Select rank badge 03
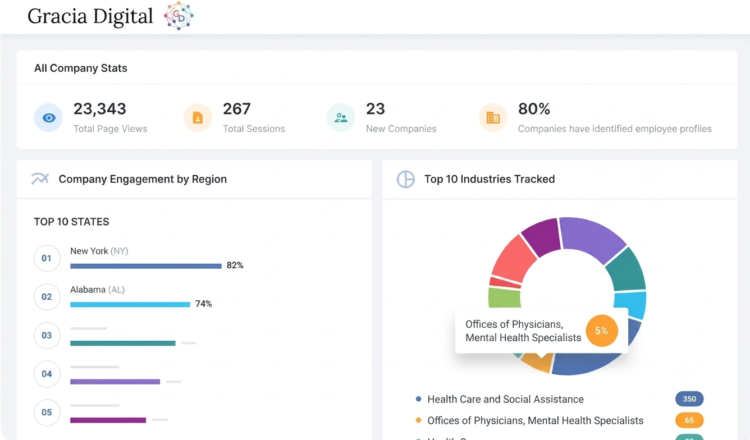The width and height of the screenshot is (750, 440). click(47, 335)
